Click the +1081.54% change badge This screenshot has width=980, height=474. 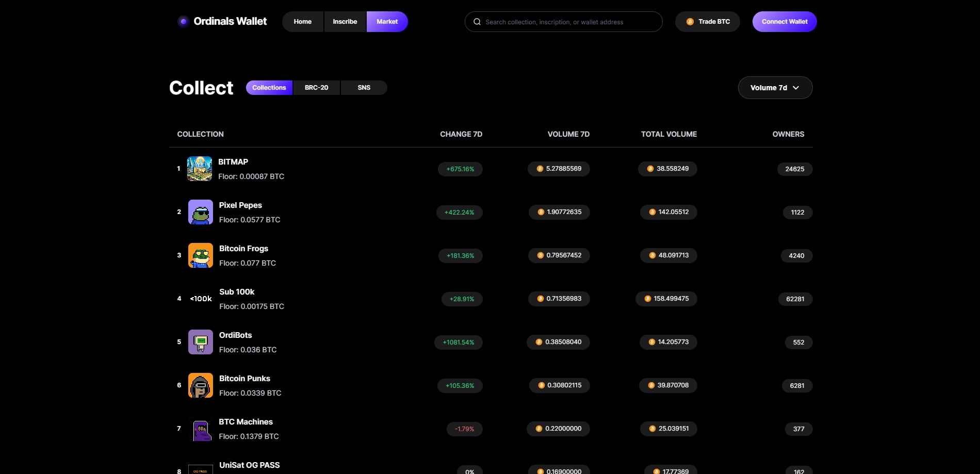coord(459,342)
